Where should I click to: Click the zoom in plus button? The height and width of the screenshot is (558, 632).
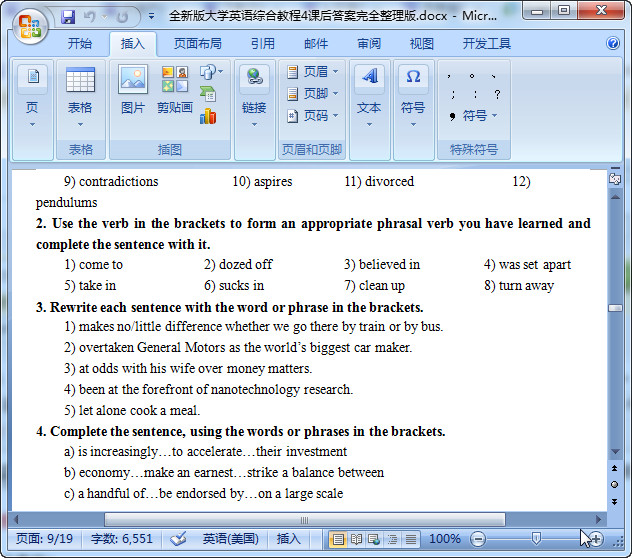[x=596, y=539]
